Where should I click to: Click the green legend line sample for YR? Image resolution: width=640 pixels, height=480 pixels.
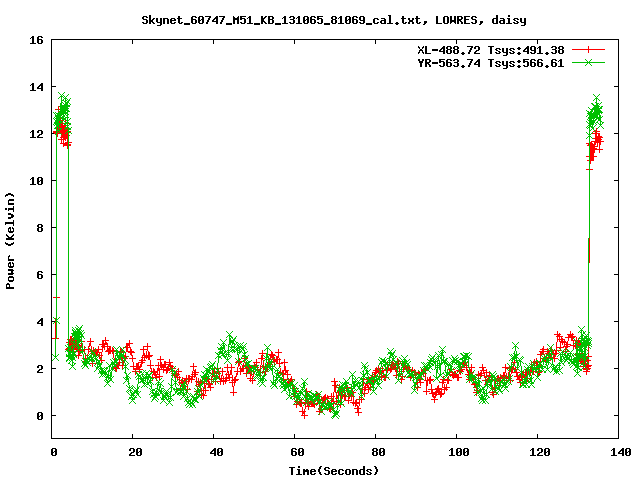(588, 62)
